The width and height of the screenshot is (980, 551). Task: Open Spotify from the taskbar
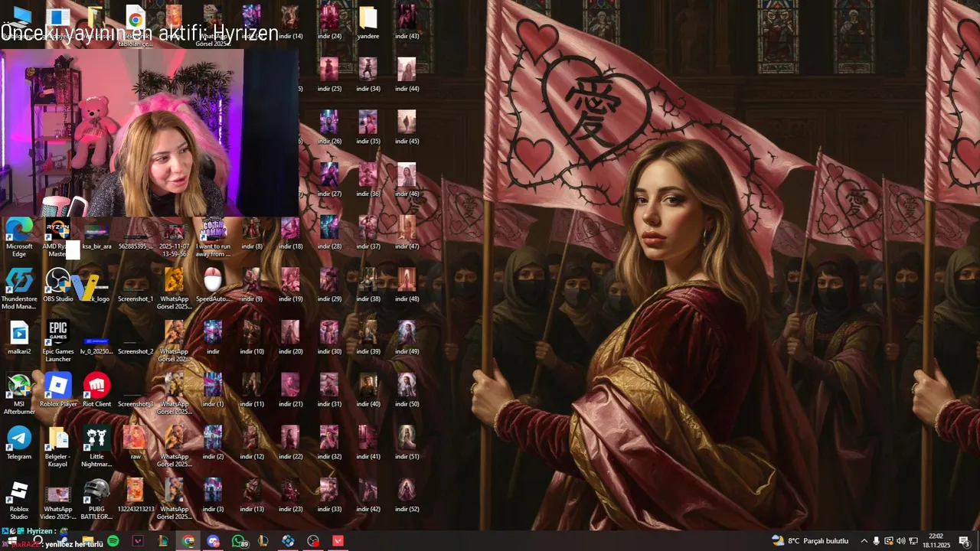[x=113, y=541]
